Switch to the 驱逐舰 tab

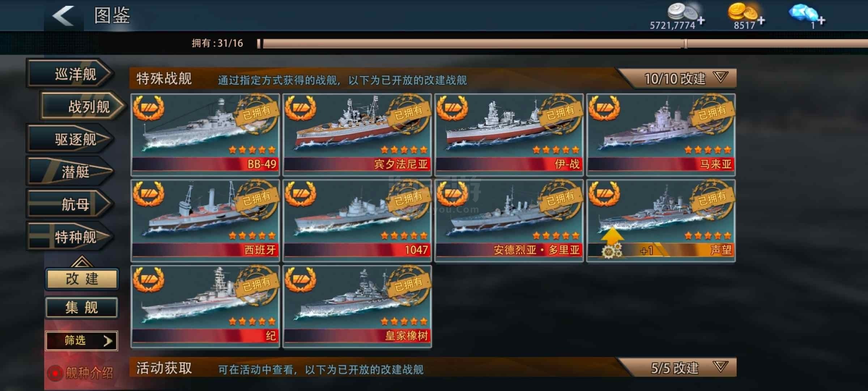point(71,139)
